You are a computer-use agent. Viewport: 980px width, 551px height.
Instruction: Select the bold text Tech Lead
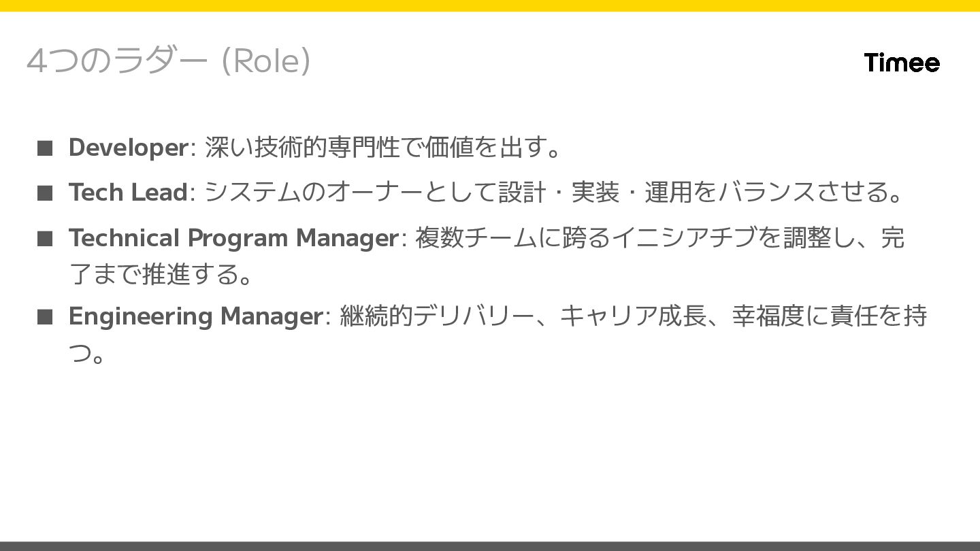[x=127, y=193]
